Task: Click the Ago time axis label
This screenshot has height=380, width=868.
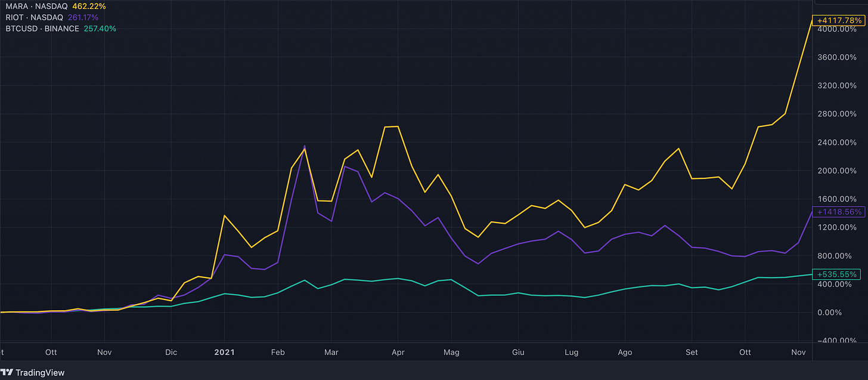Action: click(x=625, y=353)
